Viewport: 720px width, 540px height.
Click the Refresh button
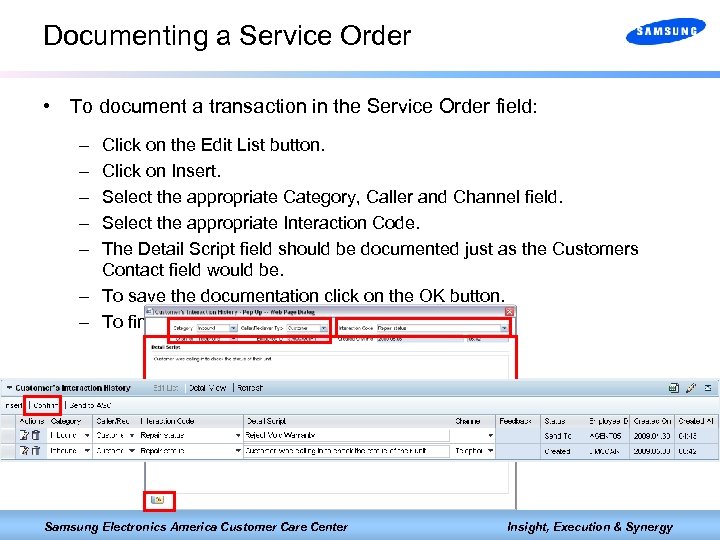tap(250, 388)
